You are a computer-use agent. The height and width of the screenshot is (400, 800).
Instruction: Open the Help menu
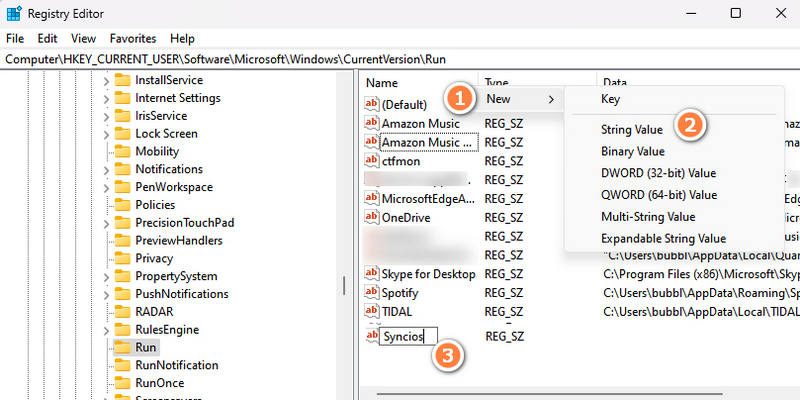(x=182, y=38)
